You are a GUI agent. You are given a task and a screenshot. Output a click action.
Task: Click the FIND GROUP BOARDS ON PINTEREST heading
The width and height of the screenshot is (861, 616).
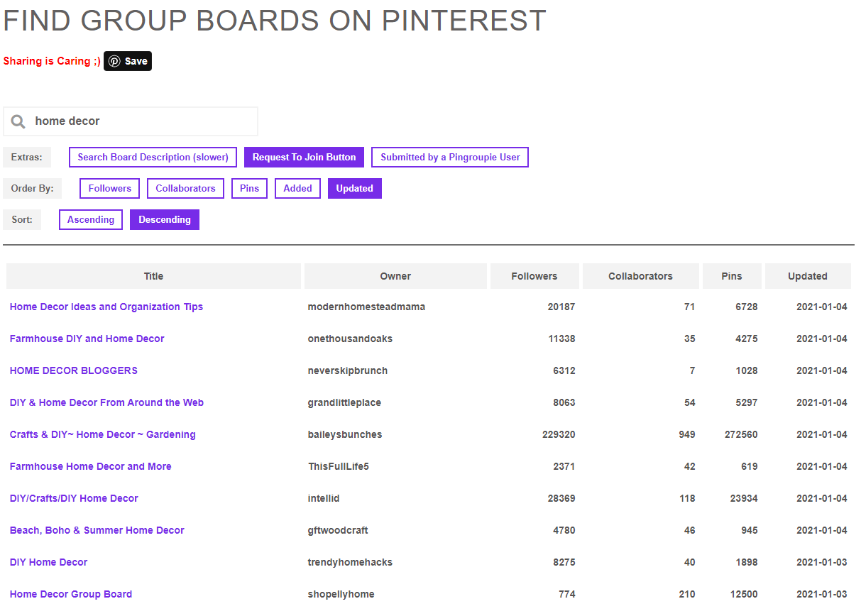point(275,21)
